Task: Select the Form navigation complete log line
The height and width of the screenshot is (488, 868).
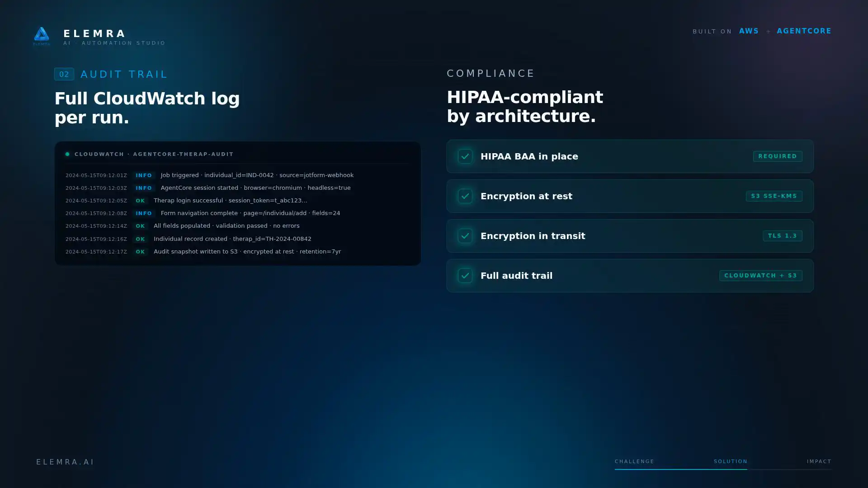Action: pos(237,213)
